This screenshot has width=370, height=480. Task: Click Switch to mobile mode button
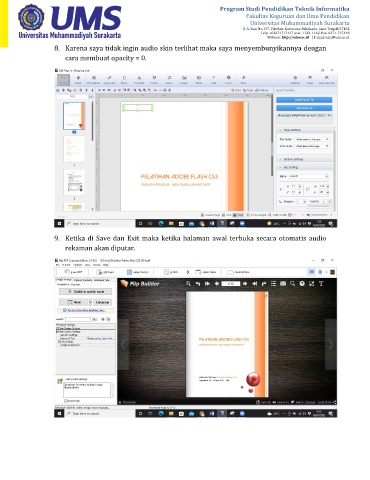[x=85, y=291]
